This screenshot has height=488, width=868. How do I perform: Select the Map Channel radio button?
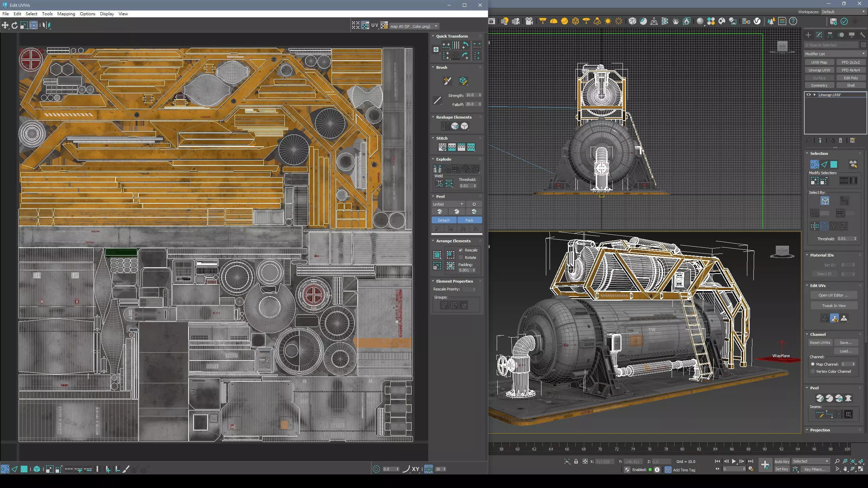[812, 364]
